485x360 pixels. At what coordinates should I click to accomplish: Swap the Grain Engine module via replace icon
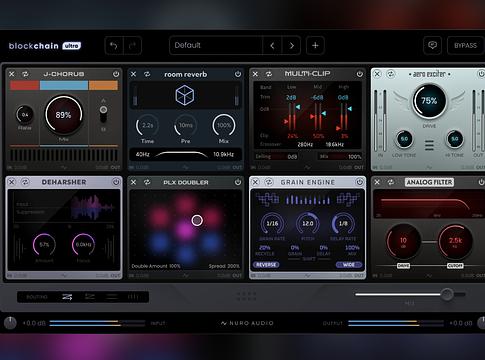[x=269, y=182]
